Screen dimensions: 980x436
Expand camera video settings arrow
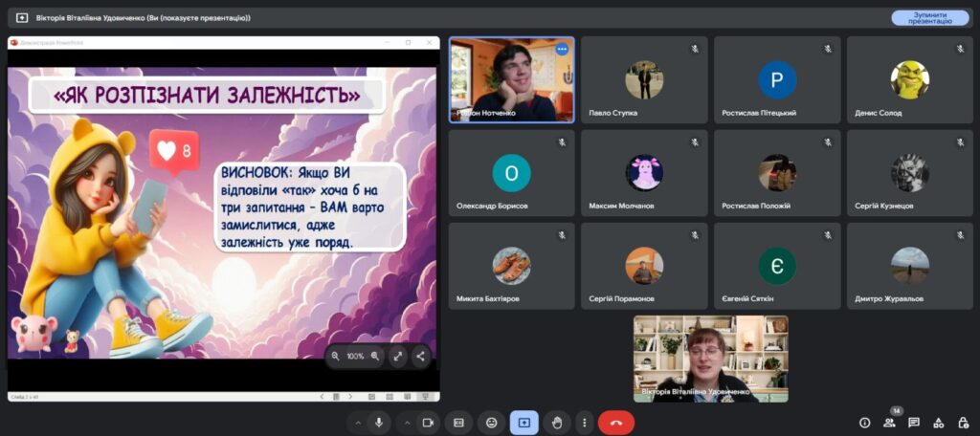coord(406,423)
